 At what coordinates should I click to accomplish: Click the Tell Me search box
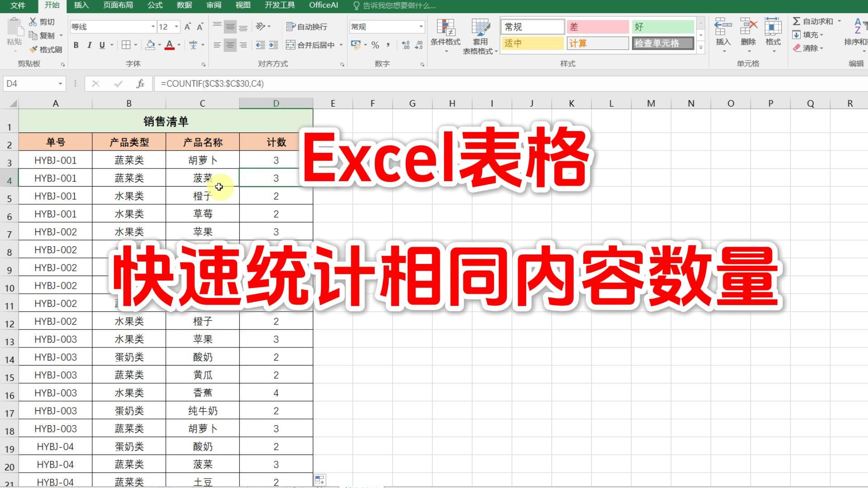(395, 5)
